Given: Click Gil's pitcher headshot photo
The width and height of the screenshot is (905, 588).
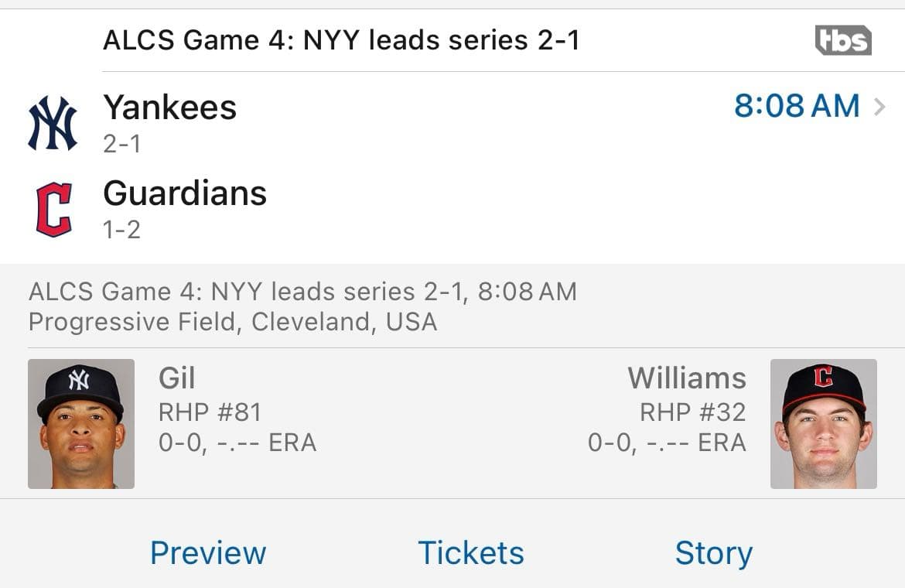Looking at the screenshot, I should 81,422.
